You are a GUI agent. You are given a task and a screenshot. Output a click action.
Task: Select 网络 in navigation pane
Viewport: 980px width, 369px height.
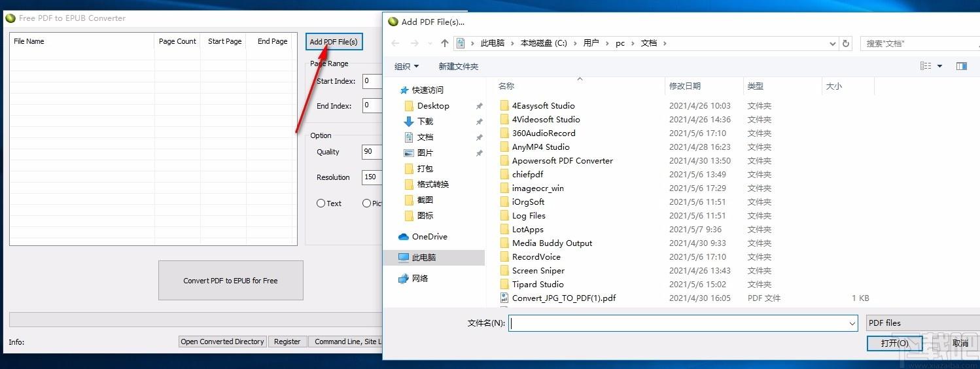pyautogui.click(x=420, y=278)
